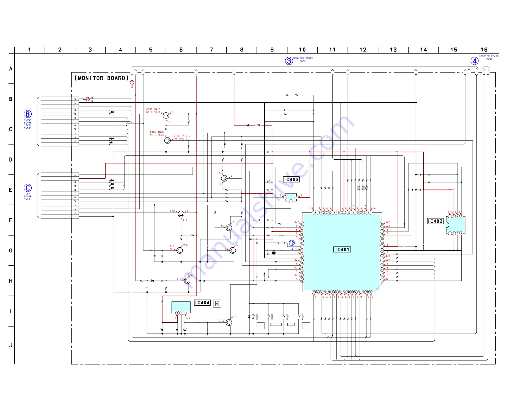
Task: Click the upward arrow beside MONITOR BOARD title
Action: tap(132, 83)
